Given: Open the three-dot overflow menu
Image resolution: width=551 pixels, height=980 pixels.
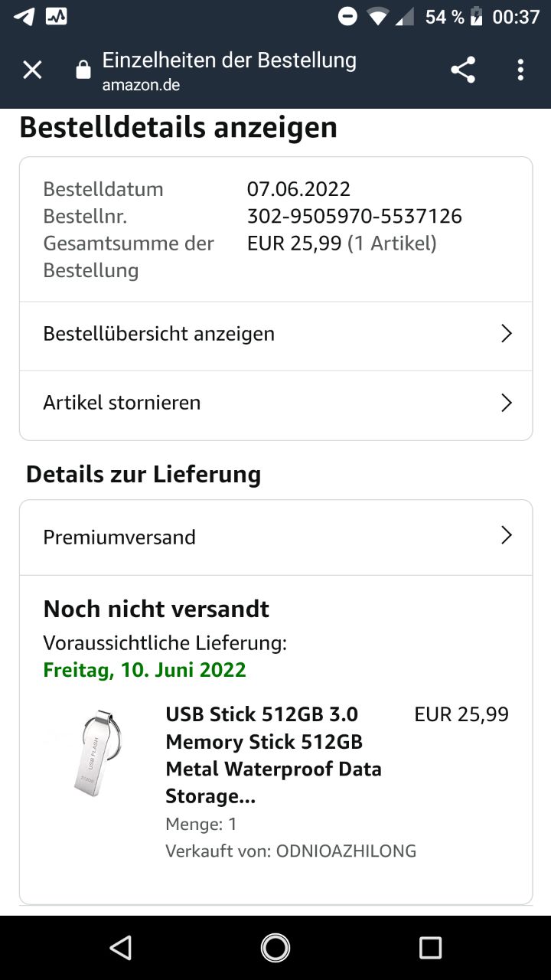Looking at the screenshot, I should 520,70.
